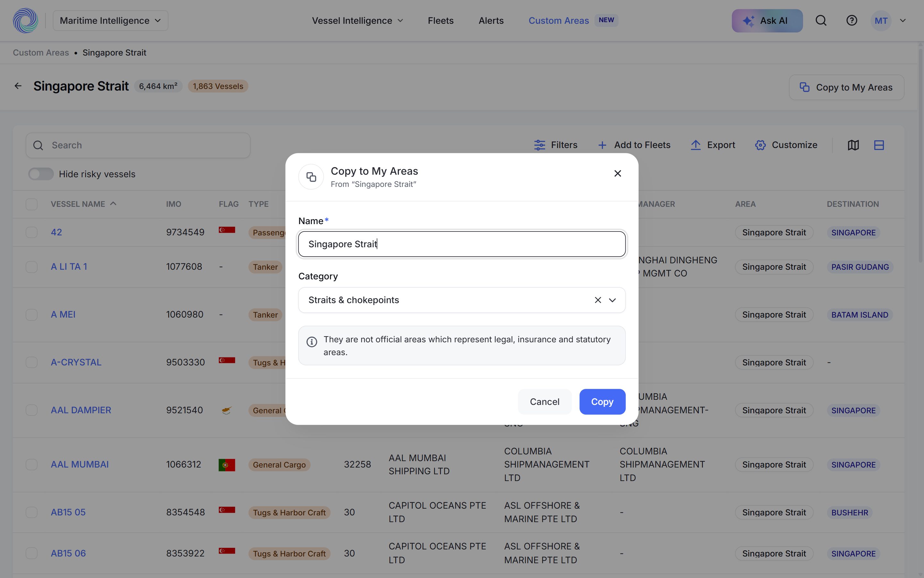Open the help question mark icon

click(x=851, y=21)
